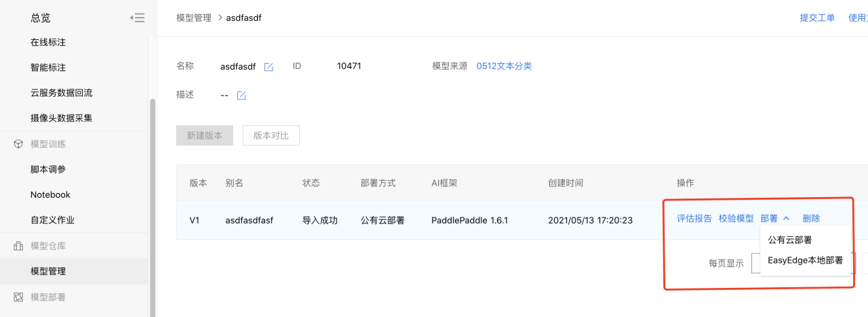
Task: Collapse the 部署 dropdown arrow
Action: [x=787, y=219]
